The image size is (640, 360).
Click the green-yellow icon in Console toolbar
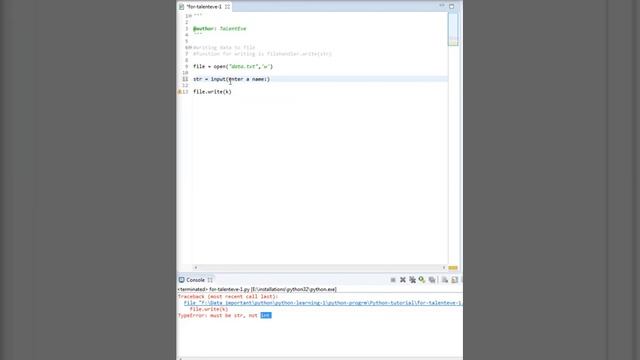pyautogui.click(x=422, y=280)
